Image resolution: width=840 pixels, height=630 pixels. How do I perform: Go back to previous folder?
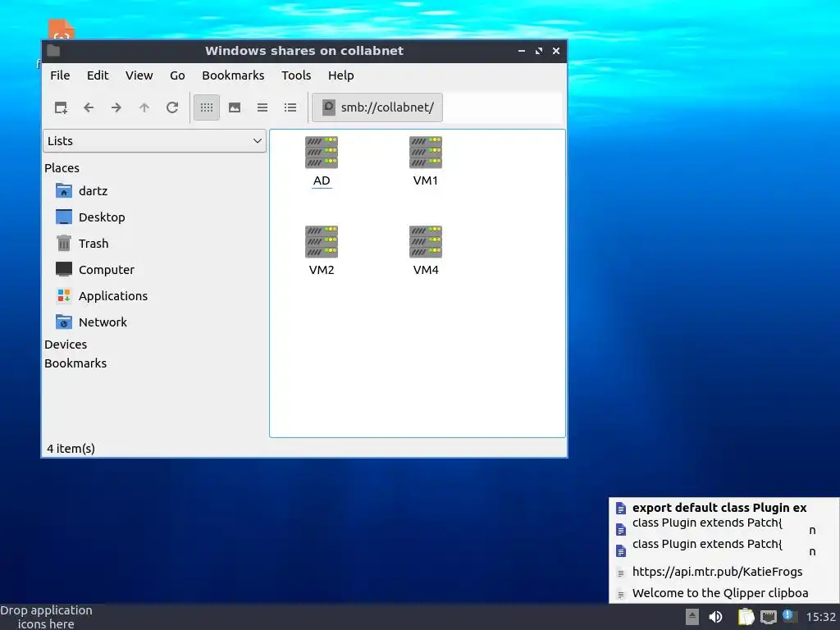pos(89,107)
